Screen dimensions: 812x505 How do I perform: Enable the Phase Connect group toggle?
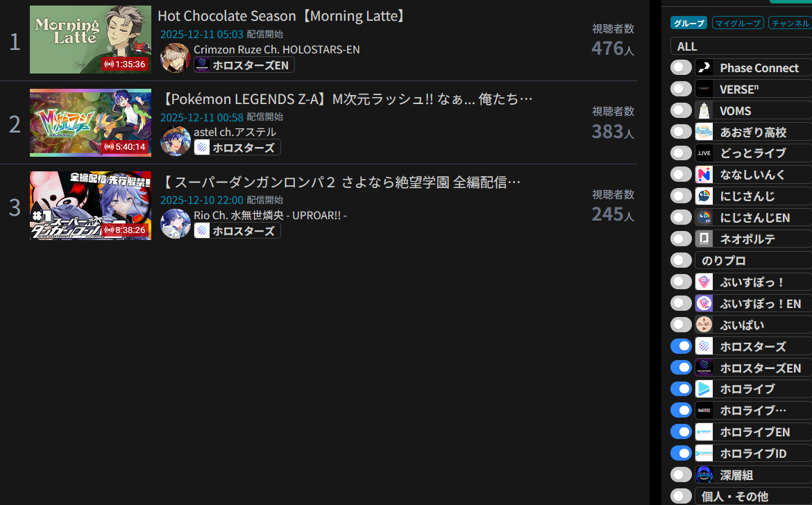coord(680,67)
